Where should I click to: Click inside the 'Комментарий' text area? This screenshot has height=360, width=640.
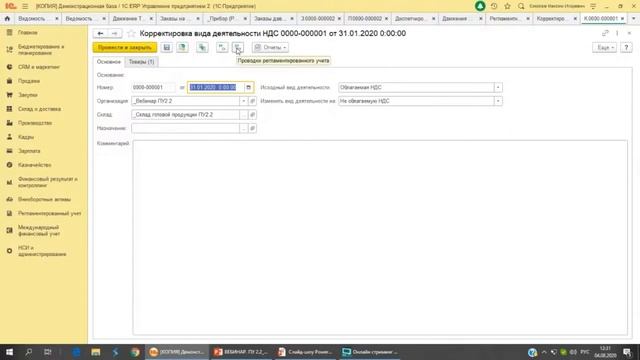coord(380,238)
